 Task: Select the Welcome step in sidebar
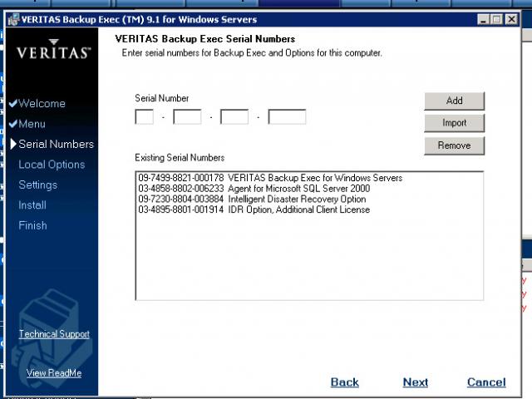click(42, 103)
